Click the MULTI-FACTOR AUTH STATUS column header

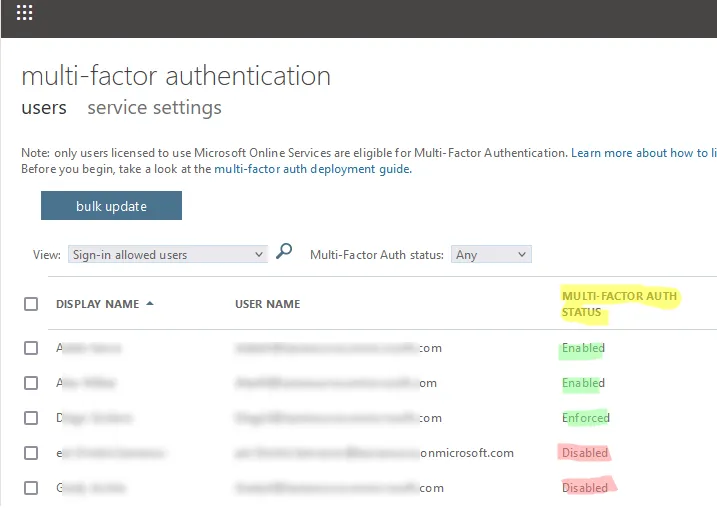click(x=619, y=304)
